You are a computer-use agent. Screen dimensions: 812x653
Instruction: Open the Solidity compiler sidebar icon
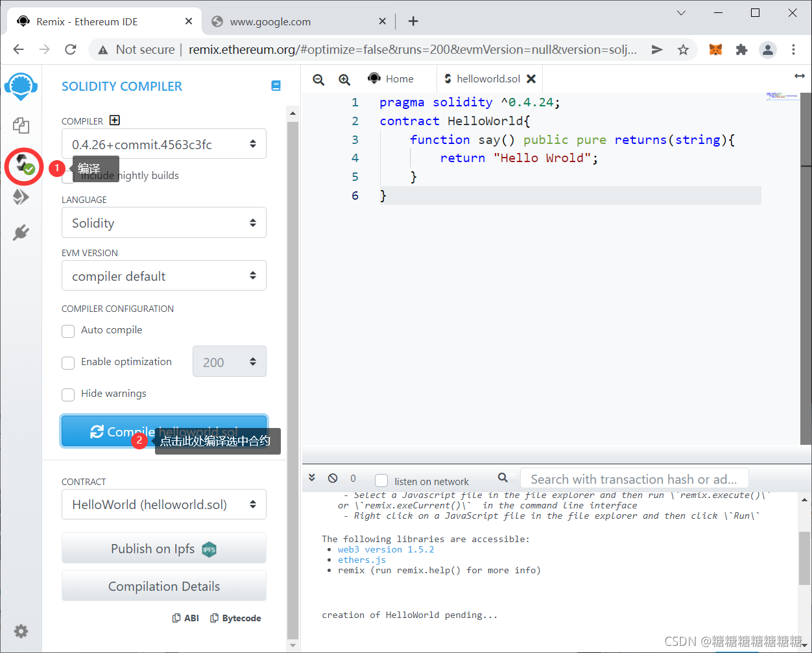click(x=23, y=165)
